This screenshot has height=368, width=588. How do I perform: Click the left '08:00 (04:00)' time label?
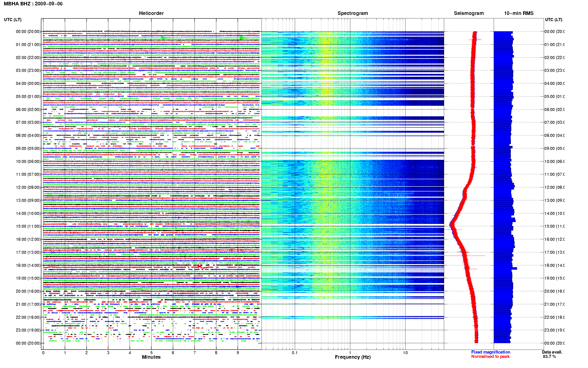pyautogui.click(x=28, y=135)
